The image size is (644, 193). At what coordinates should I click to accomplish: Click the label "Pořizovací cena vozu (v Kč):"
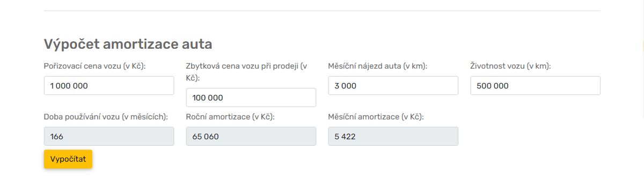coord(95,66)
